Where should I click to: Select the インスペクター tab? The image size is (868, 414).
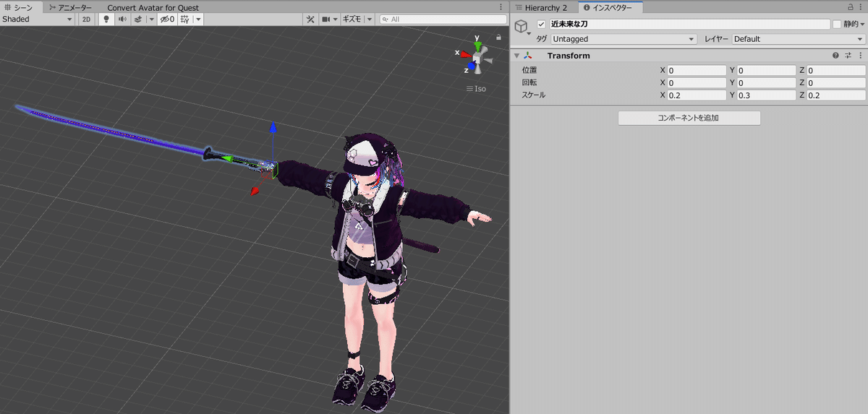611,7
